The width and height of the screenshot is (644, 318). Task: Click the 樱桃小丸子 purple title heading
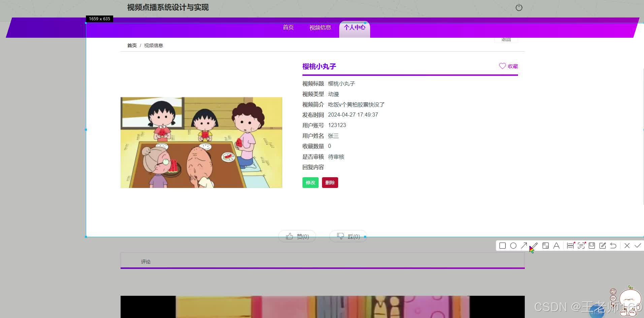(319, 66)
